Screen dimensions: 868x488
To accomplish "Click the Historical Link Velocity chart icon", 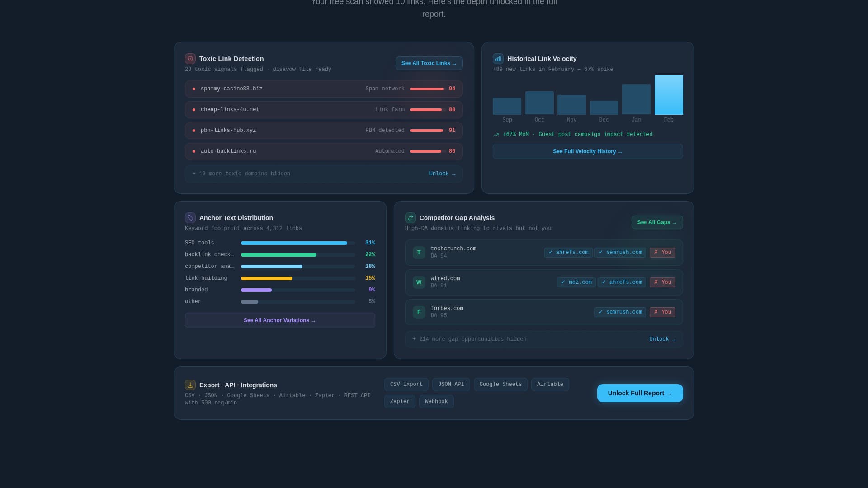I will pos(498,59).
